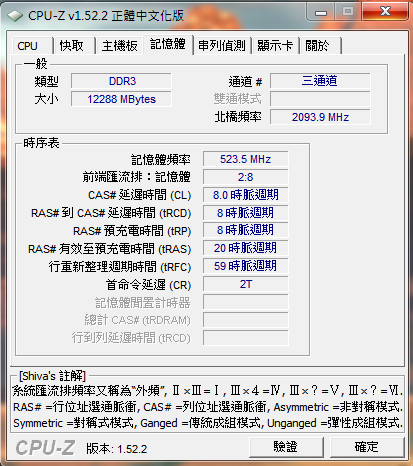Click the empty 記憶體閒置計時器 field
The height and width of the screenshot is (466, 413).
tap(246, 302)
